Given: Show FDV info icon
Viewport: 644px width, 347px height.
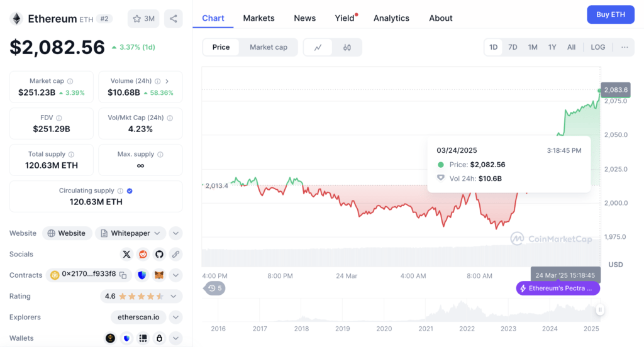Looking at the screenshot, I should tap(59, 118).
